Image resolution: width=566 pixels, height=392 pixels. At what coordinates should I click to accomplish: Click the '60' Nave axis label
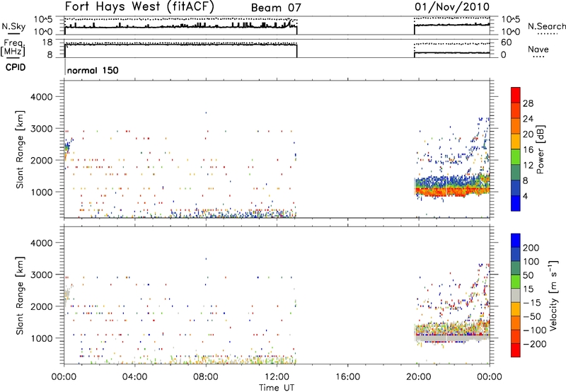507,42
